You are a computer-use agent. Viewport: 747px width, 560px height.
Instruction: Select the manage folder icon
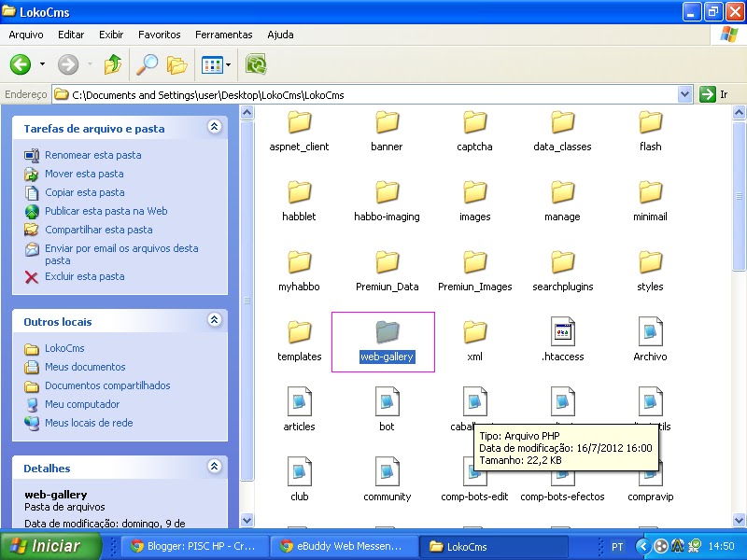tap(563, 192)
